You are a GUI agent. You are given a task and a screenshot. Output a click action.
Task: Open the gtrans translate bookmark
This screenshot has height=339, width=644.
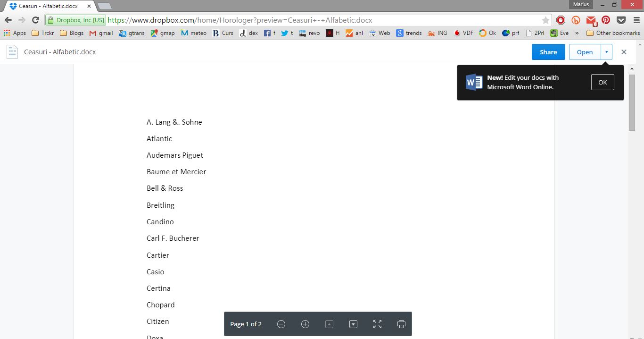coord(132,33)
